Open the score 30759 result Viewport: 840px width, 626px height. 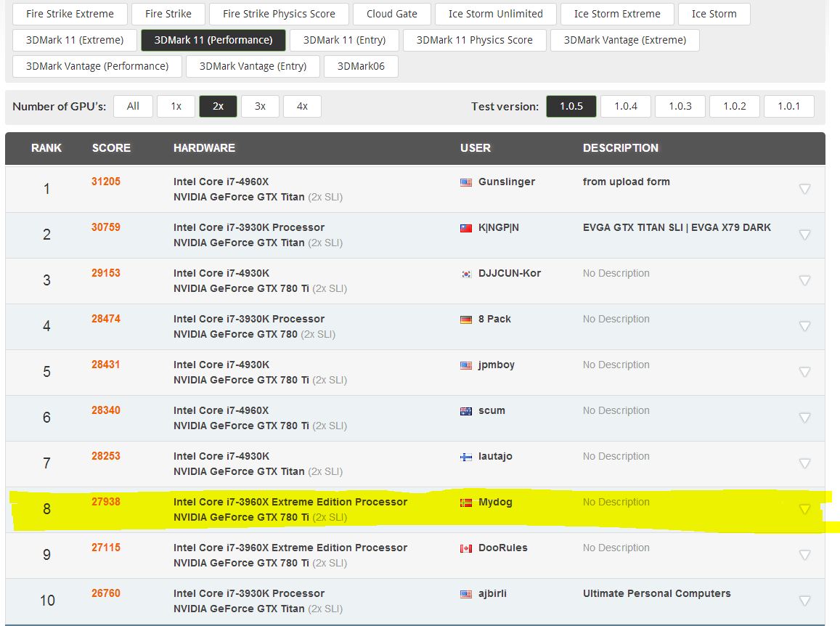coord(105,227)
